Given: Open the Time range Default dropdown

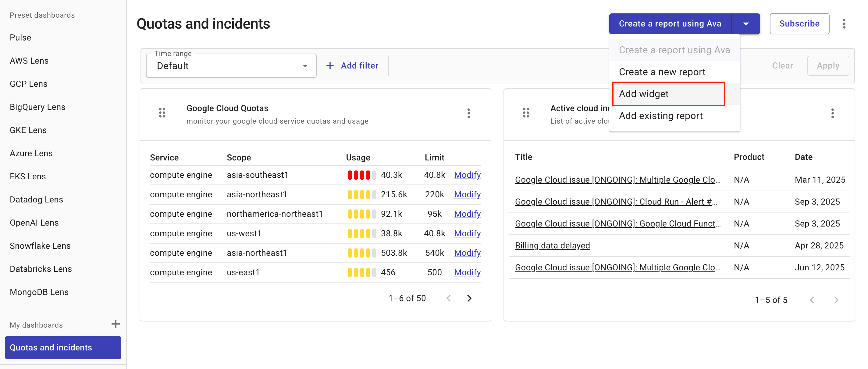Looking at the screenshot, I should click(231, 66).
